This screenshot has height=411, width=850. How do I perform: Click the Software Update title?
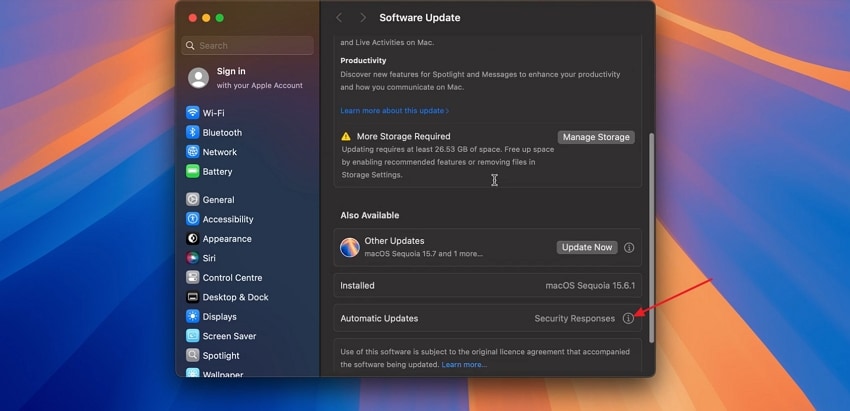pos(420,18)
